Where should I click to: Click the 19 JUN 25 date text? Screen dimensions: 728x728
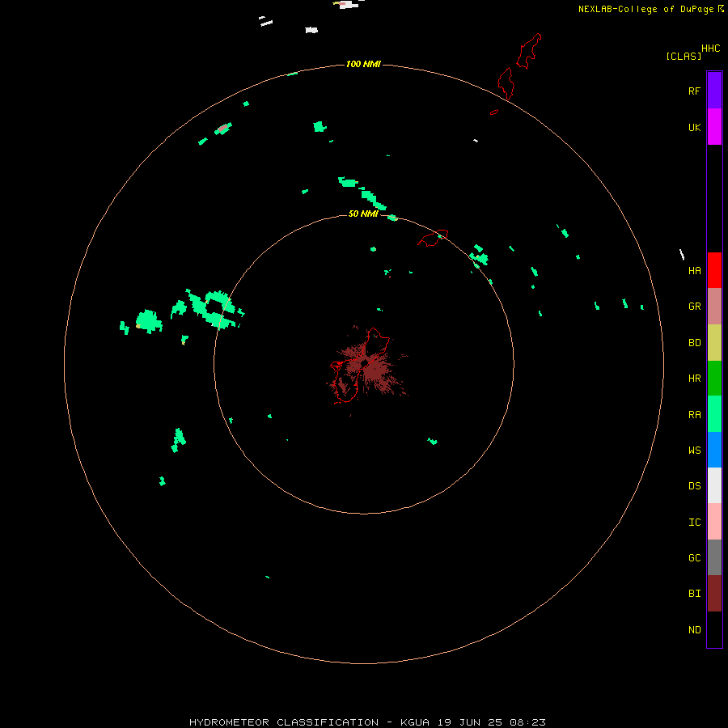click(469, 722)
